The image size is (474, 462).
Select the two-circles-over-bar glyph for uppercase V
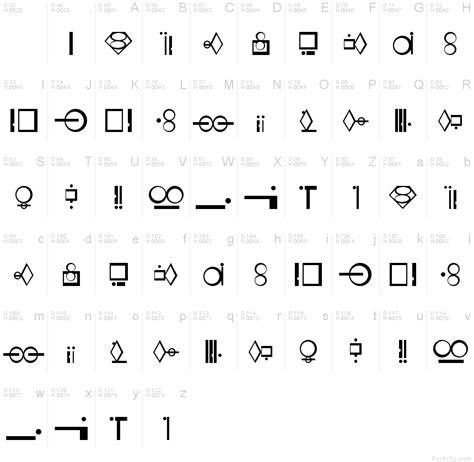(166, 197)
